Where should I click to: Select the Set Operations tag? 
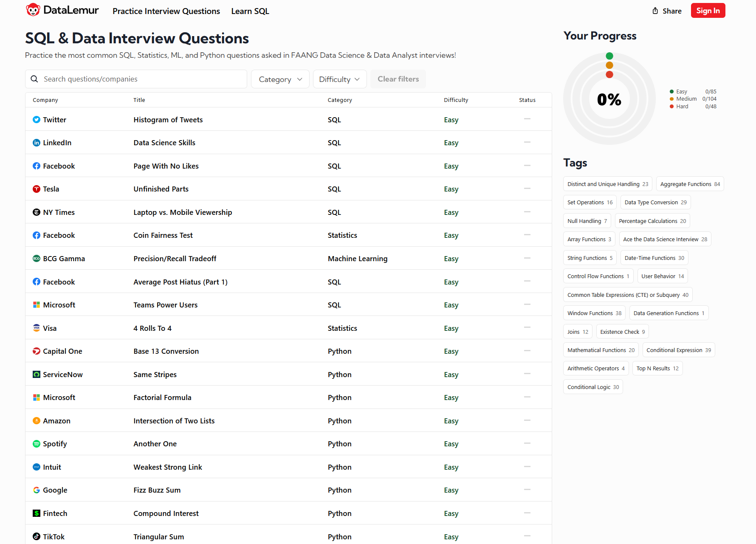[x=590, y=202]
